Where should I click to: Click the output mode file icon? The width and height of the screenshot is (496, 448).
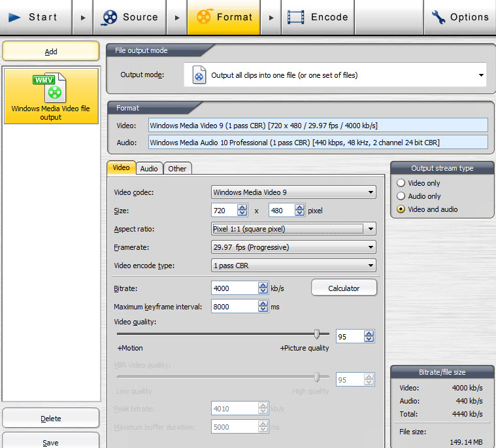point(199,75)
